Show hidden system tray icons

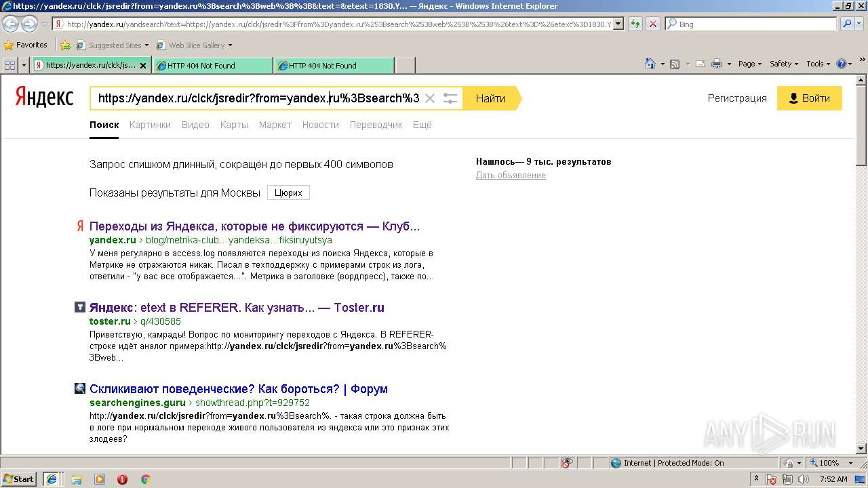coord(756,479)
